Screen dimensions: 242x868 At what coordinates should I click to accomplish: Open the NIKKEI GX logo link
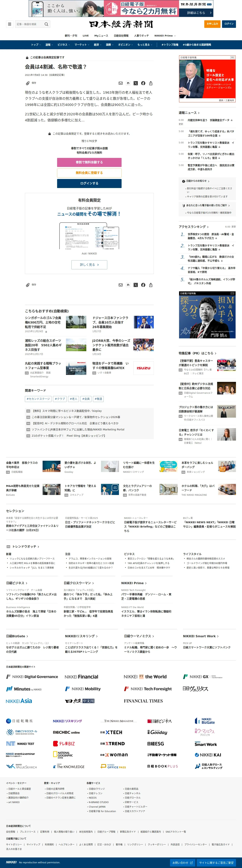203,677
